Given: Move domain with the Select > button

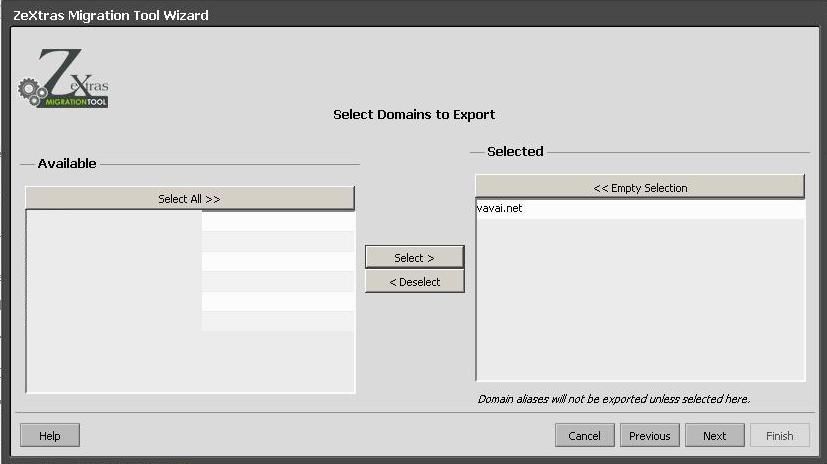Looking at the screenshot, I should [x=414, y=258].
